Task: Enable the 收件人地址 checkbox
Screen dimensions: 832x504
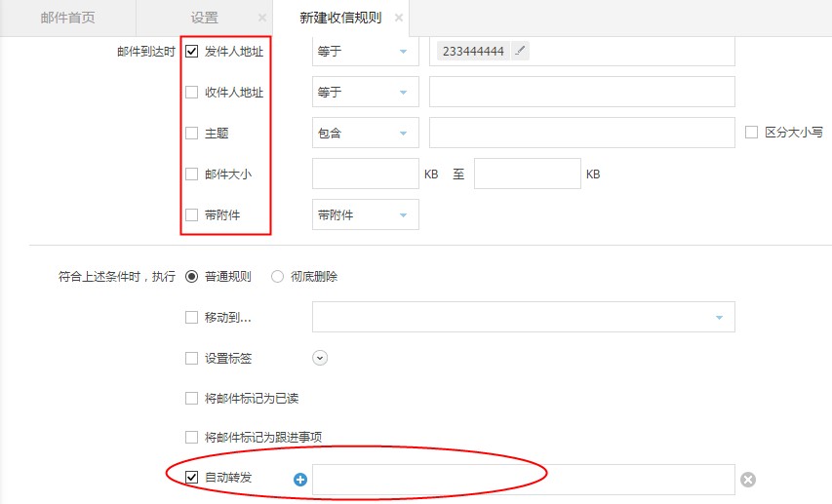Action: (x=192, y=92)
